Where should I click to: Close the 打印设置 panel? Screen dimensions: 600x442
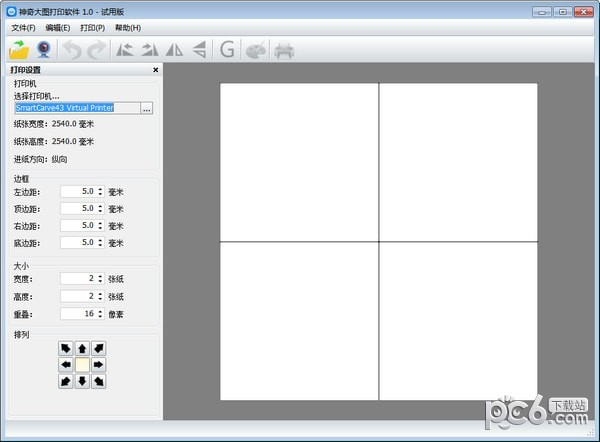[x=155, y=70]
